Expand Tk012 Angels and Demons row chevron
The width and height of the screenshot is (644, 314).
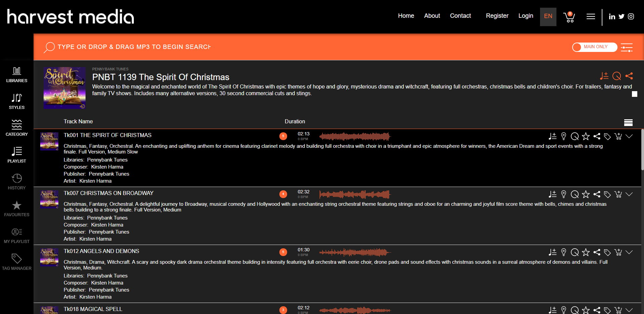click(629, 252)
